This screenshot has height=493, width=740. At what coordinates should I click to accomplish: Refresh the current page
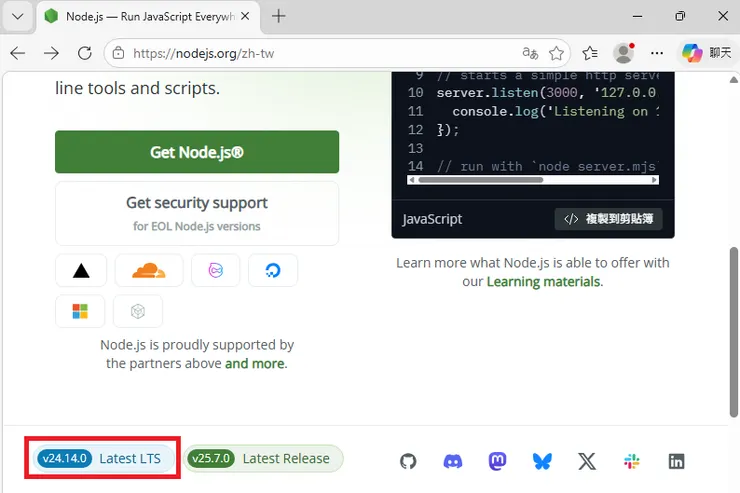pyautogui.click(x=85, y=53)
